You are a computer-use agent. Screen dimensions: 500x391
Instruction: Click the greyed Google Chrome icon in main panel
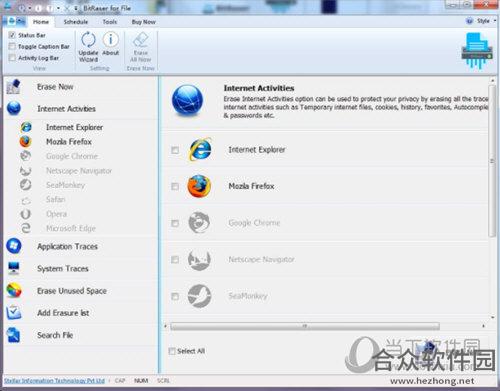pyautogui.click(x=199, y=222)
